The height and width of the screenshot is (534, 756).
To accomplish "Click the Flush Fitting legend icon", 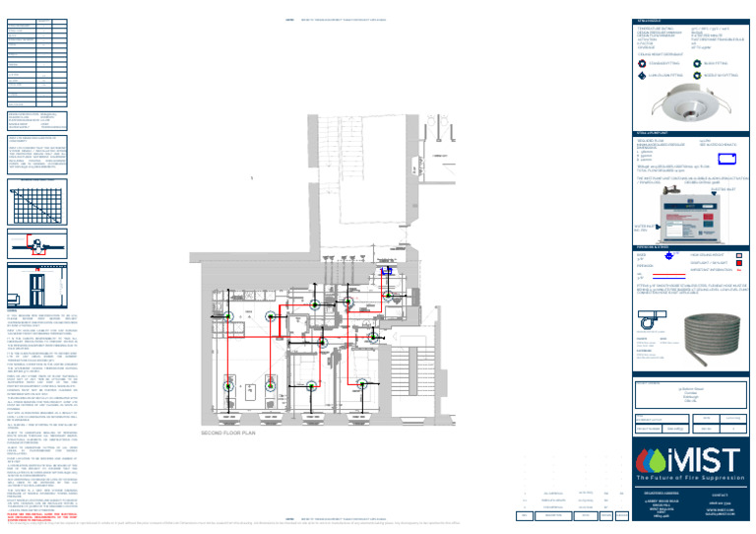I will (697, 64).
